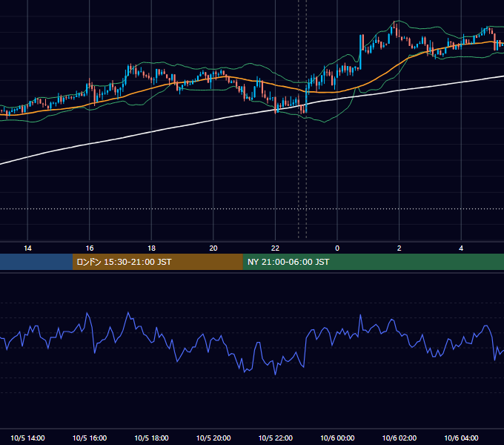Image resolution: width=504 pixels, height=445 pixels.
Task: Click the London 15:30-21:00 JST session band
Action: click(157, 262)
